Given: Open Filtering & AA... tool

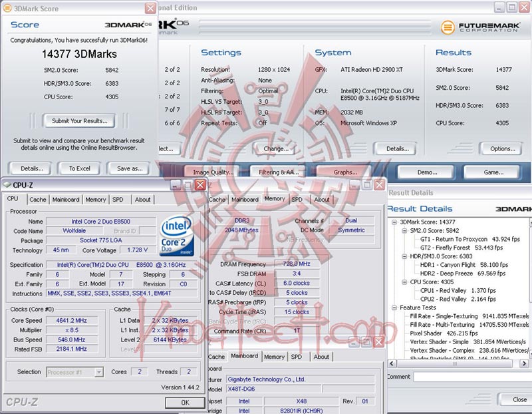Looking at the screenshot, I should [279, 172].
